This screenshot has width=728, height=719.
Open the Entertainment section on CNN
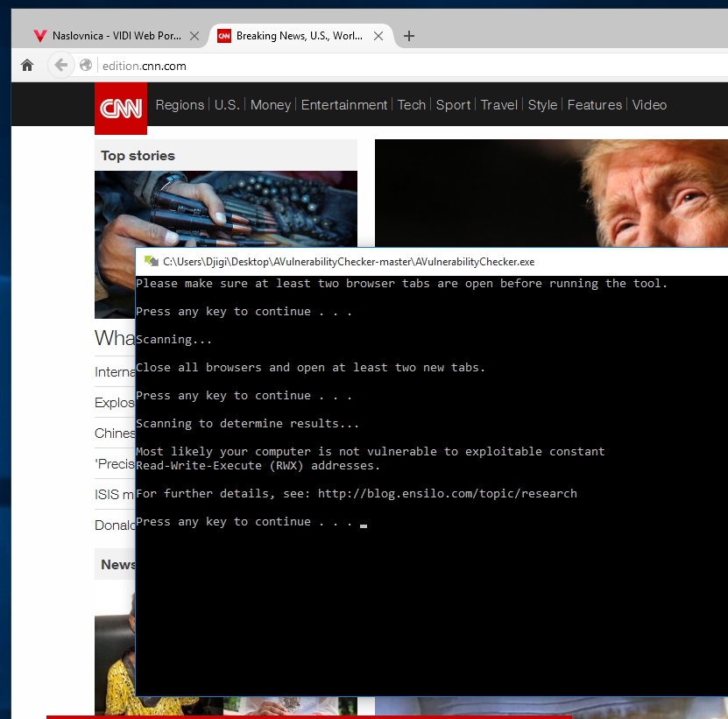(344, 105)
